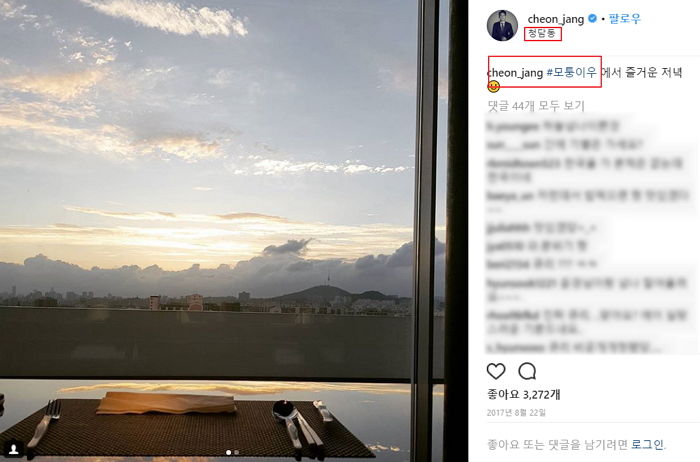700x462 pixels.
Task: Open the 청담동 location tag
Action: tap(542, 33)
